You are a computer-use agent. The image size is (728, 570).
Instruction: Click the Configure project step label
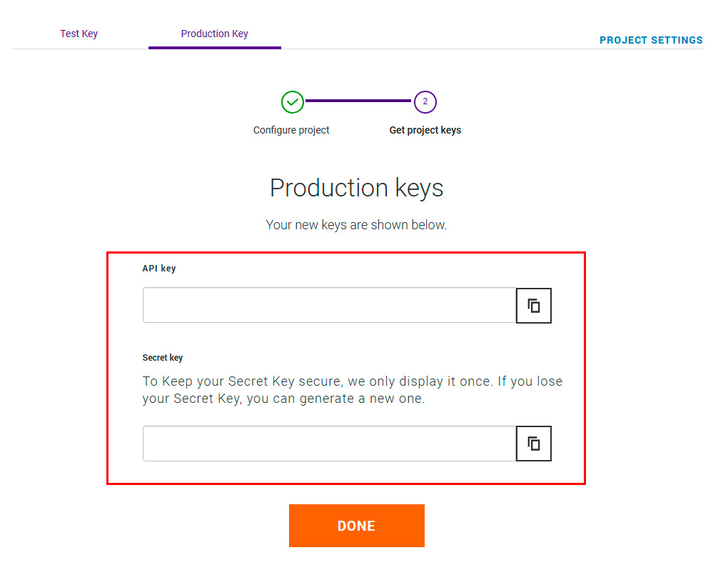[291, 130]
